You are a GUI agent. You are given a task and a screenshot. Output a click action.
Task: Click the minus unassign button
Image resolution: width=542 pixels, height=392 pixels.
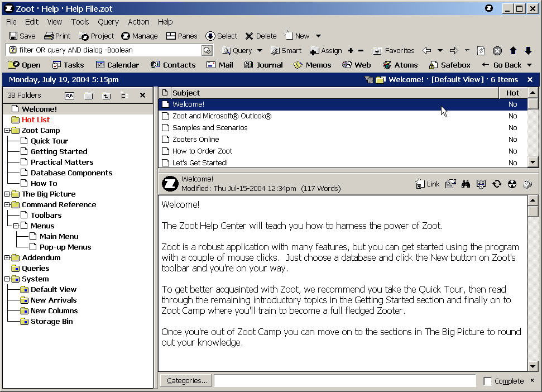(361, 51)
